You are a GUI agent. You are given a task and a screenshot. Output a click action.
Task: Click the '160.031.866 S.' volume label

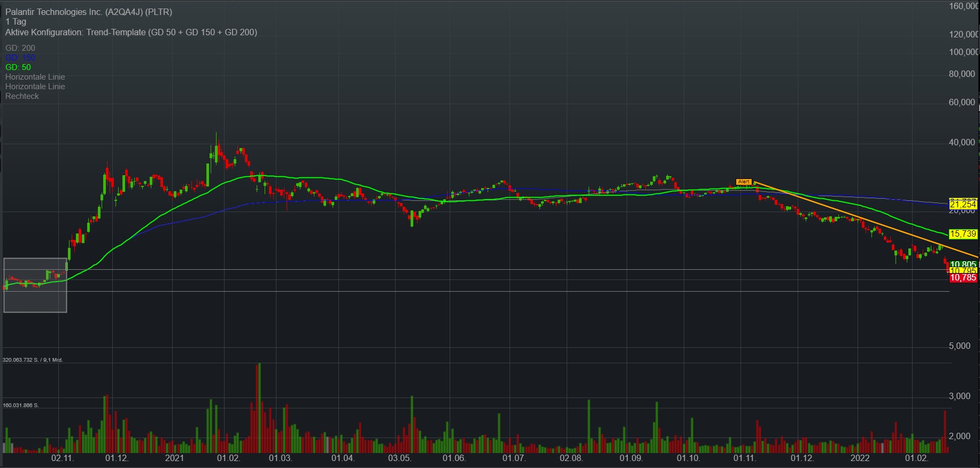click(21, 405)
